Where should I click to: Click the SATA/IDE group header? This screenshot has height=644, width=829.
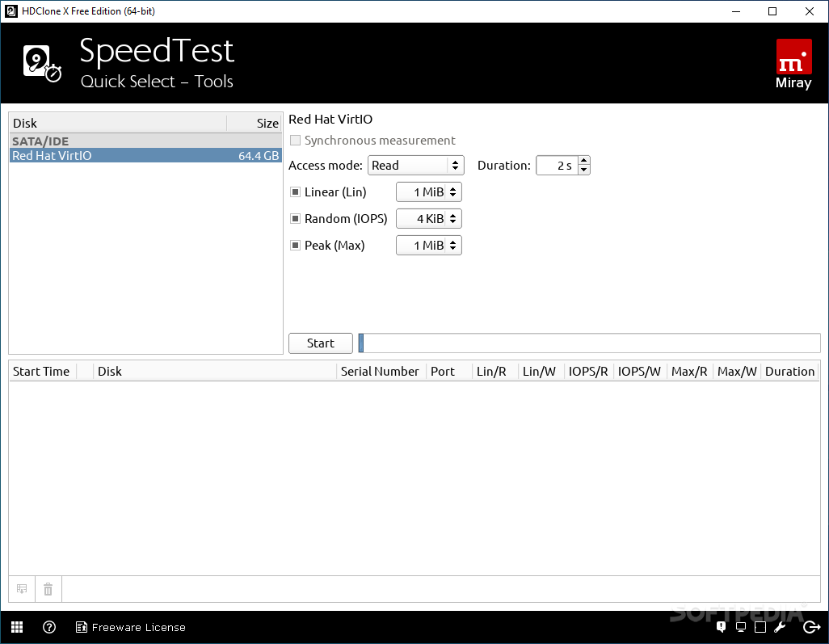click(145, 141)
